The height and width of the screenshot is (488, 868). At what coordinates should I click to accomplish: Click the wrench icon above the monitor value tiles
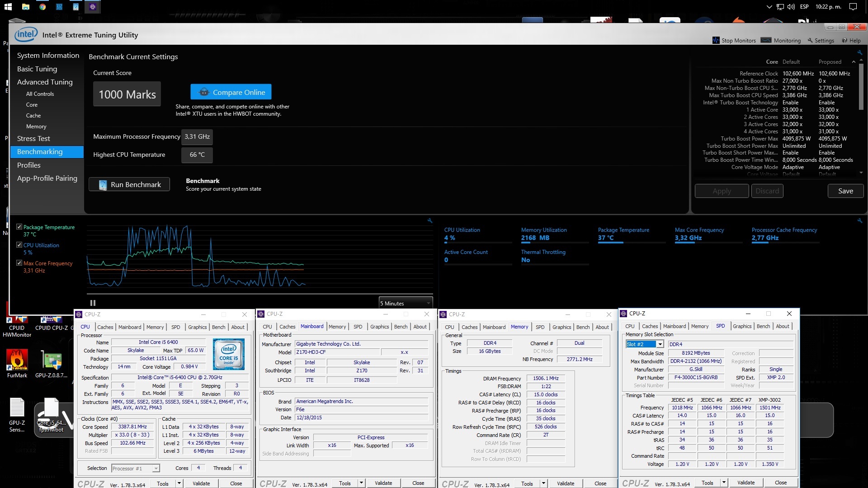tap(859, 221)
